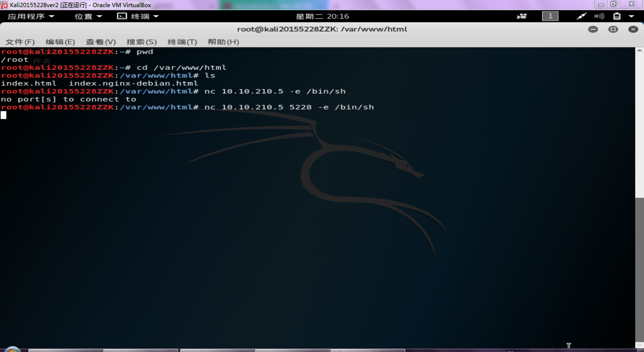Close the terminal window

coord(633,29)
